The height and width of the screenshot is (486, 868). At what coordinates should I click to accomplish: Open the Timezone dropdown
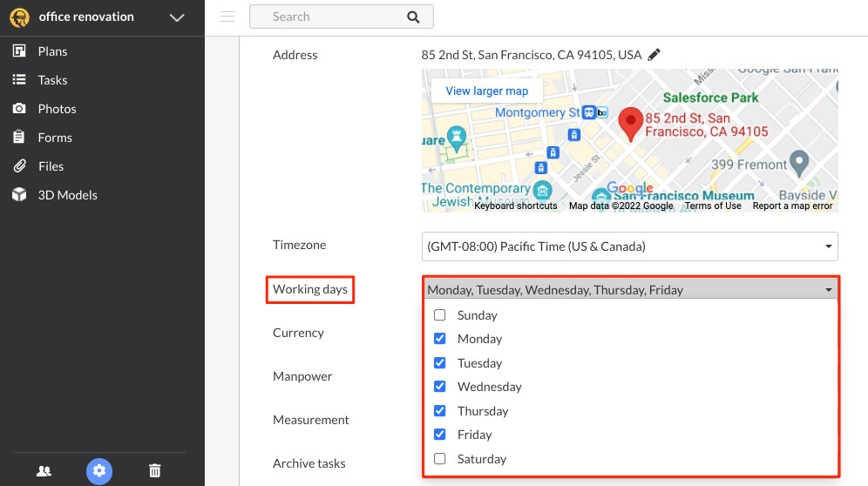[629, 246]
